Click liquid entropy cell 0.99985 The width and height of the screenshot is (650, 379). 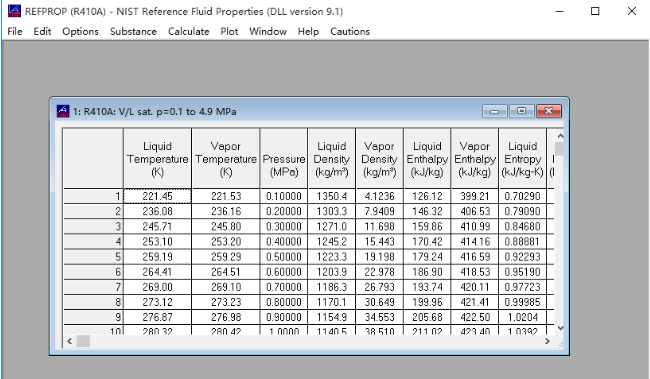(522, 302)
